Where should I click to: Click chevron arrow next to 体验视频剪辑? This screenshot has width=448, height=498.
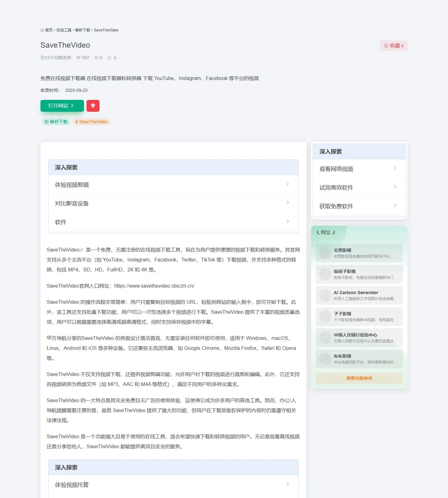pyautogui.click(x=288, y=184)
